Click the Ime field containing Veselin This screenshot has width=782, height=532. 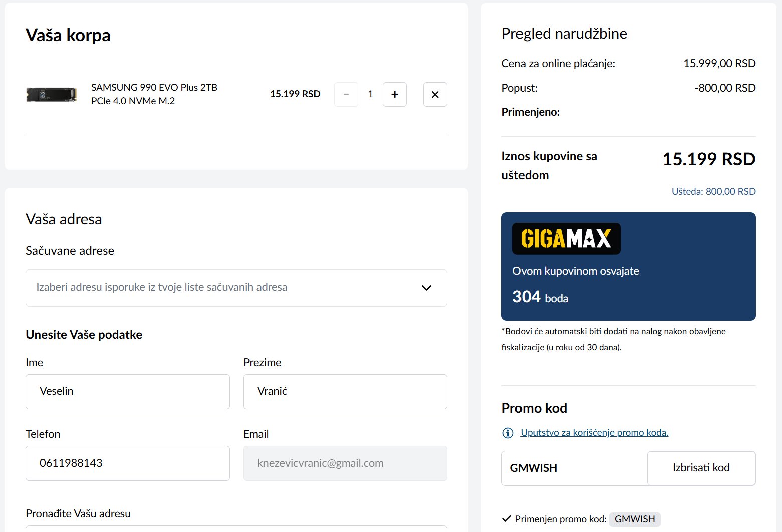128,392
